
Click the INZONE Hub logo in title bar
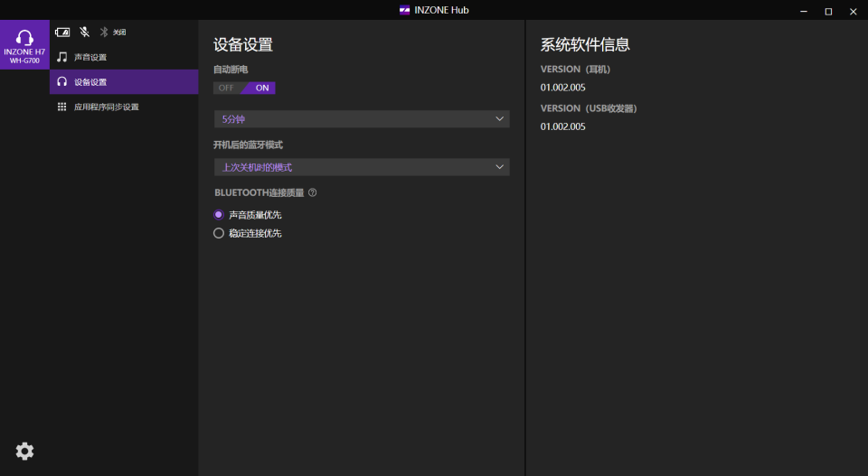pos(405,10)
